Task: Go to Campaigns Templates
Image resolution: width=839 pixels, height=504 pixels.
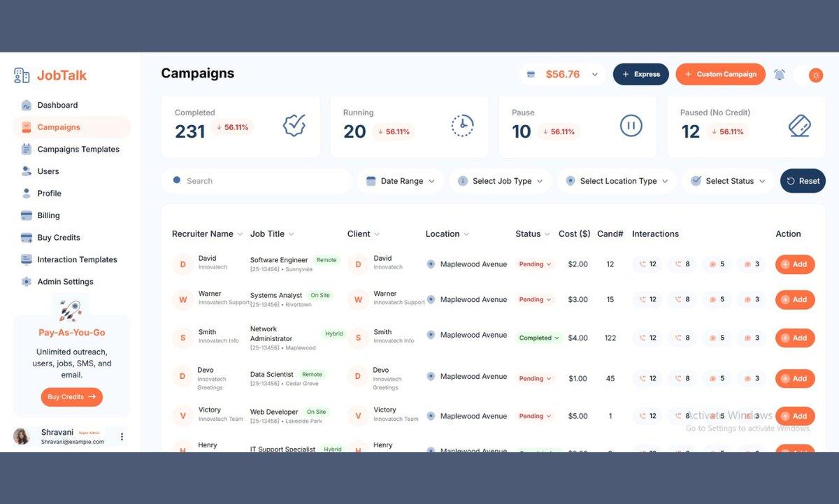Action: [x=78, y=149]
